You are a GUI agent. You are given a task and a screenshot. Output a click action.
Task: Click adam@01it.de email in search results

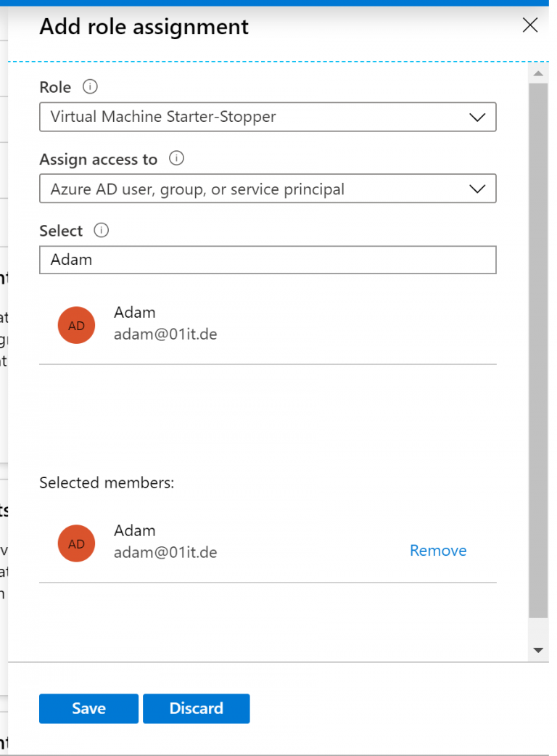[x=165, y=334]
